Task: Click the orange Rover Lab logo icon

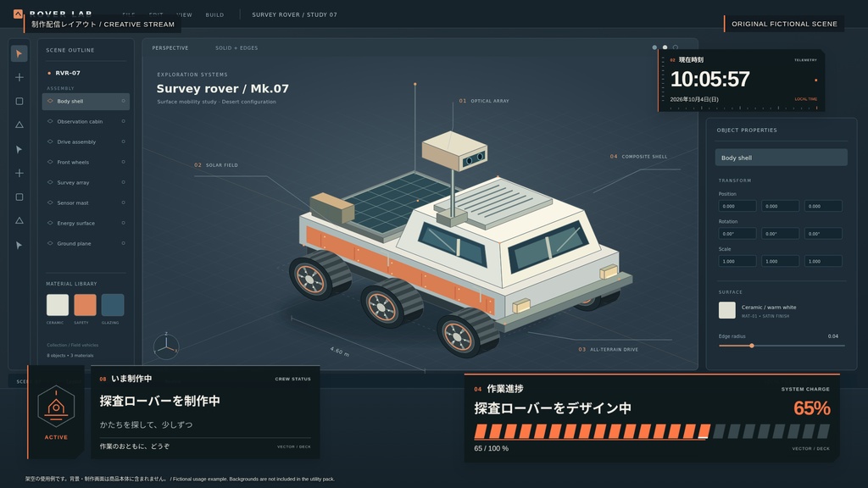Action: [19, 14]
